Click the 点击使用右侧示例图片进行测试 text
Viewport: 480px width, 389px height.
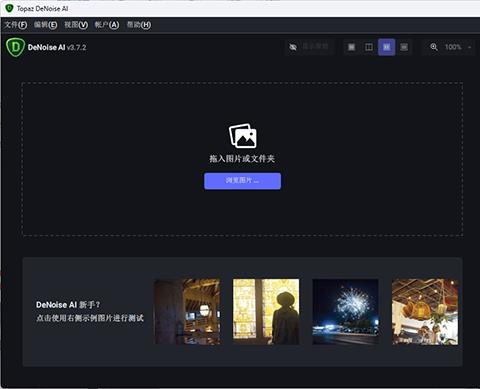pos(90,318)
